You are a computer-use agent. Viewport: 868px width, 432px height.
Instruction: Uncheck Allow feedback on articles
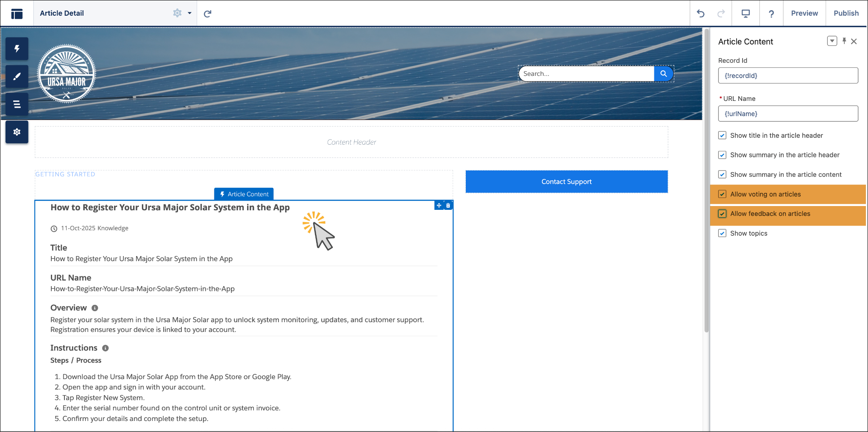click(x=722, y=214)
